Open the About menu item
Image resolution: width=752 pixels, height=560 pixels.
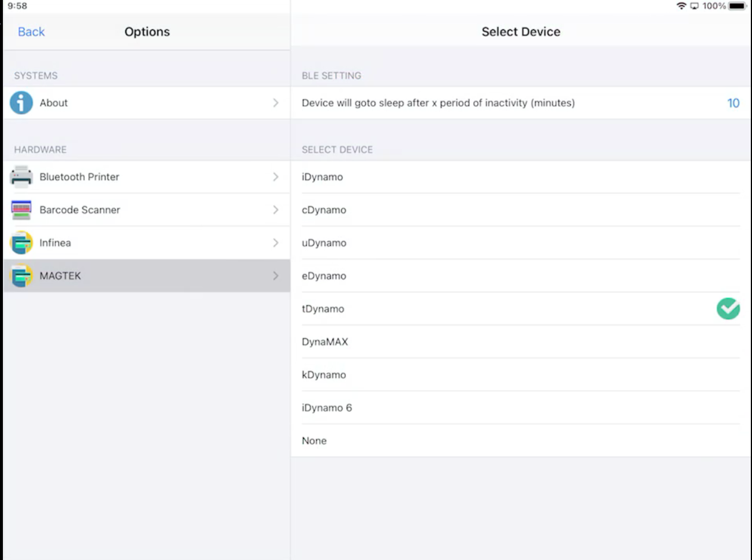tap(147, 103)
